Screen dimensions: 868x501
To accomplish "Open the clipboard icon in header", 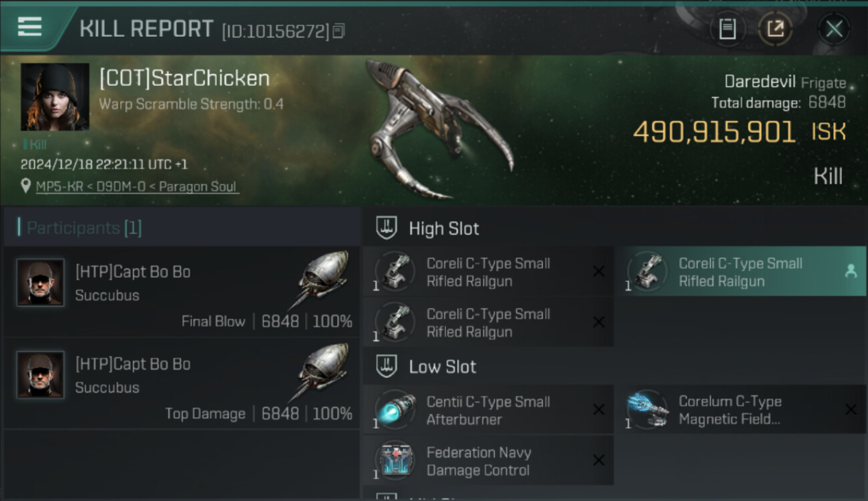I will point(727,29).
